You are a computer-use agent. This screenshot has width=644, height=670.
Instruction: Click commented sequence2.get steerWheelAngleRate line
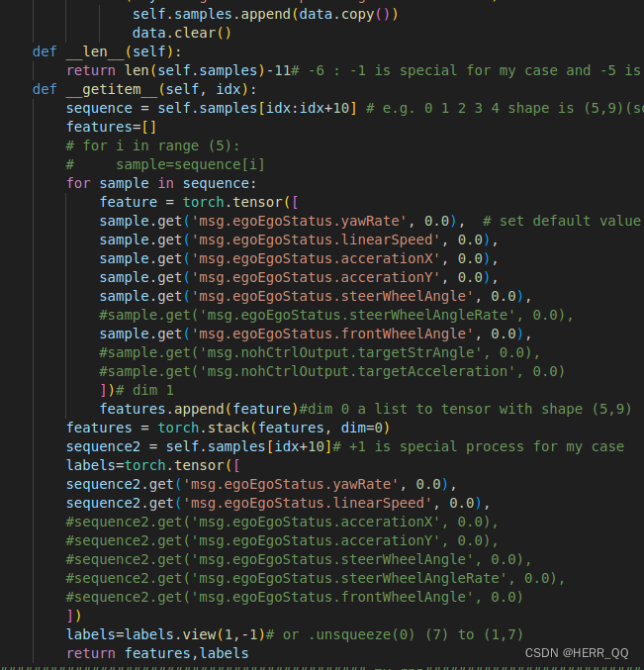click(x=316, y=578)
